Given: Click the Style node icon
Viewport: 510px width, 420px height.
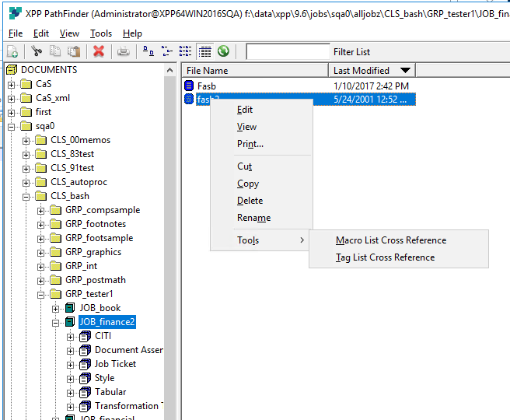Looking at the screenshot, I should pyautogui.click(x=86, y=378).
